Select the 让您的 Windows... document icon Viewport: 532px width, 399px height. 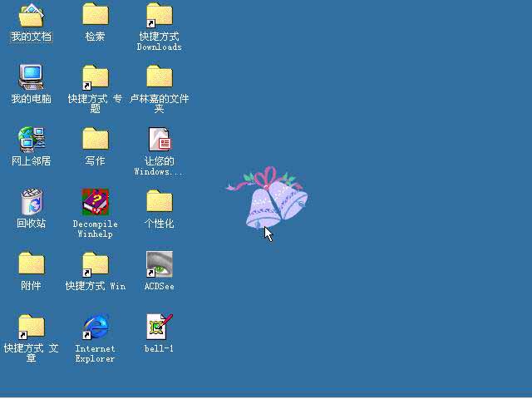[159, 139]
